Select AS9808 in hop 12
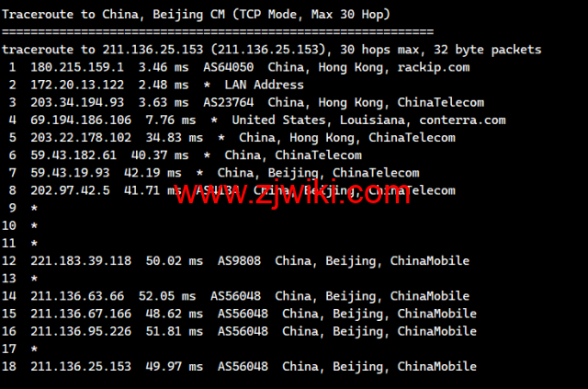The image size is (588, 389). [239, 261]
